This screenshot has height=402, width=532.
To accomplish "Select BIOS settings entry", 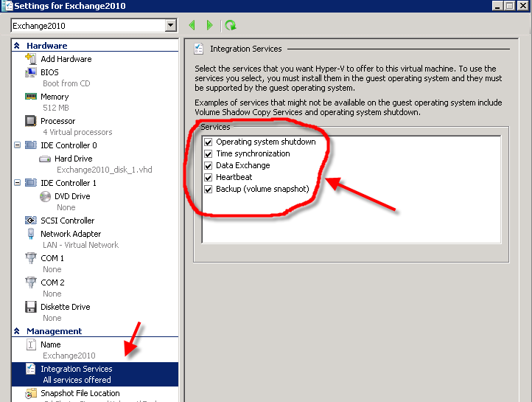I will [49, 72].
